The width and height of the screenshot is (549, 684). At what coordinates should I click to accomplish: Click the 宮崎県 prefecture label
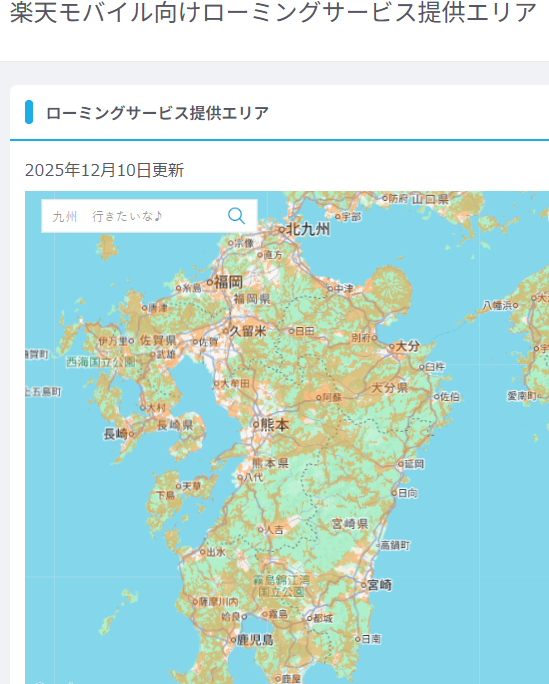pos(350,523)
